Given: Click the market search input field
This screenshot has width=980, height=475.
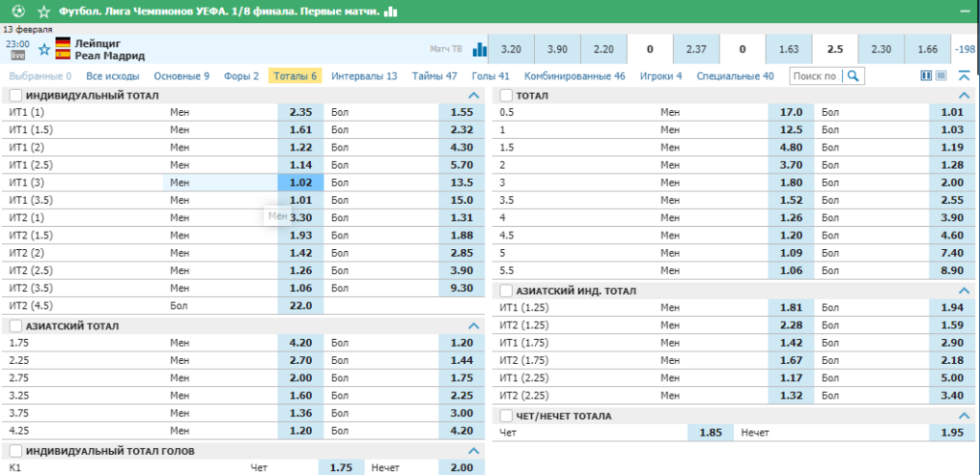Looking at the screenshot, I should (x=817, y=77).
